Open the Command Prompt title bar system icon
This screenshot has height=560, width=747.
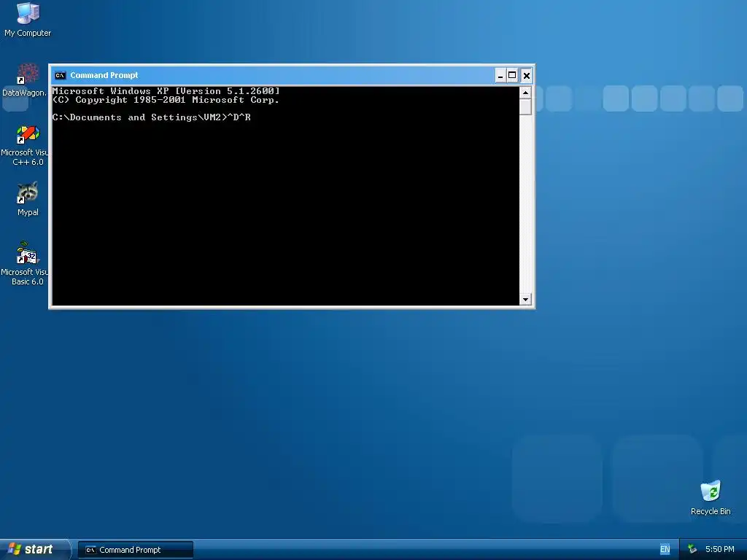(x=60, y=75)
